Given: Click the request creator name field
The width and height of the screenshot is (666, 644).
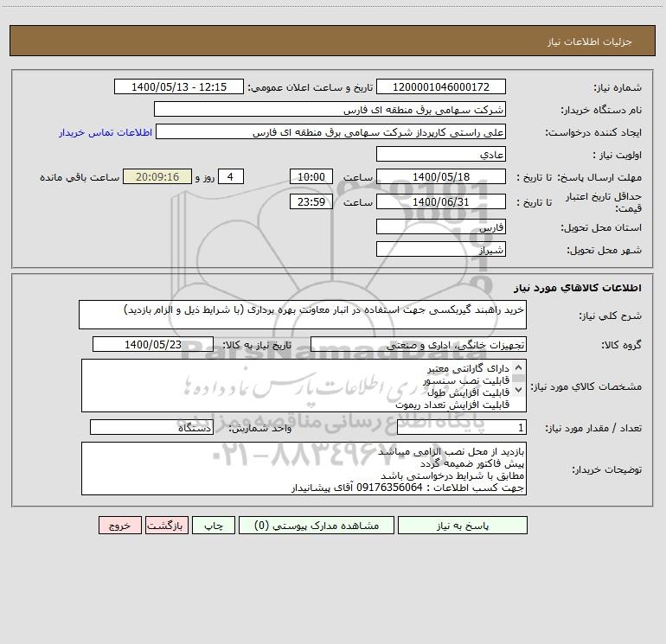Looking at the screenshot, I should [x=331, y=131].
